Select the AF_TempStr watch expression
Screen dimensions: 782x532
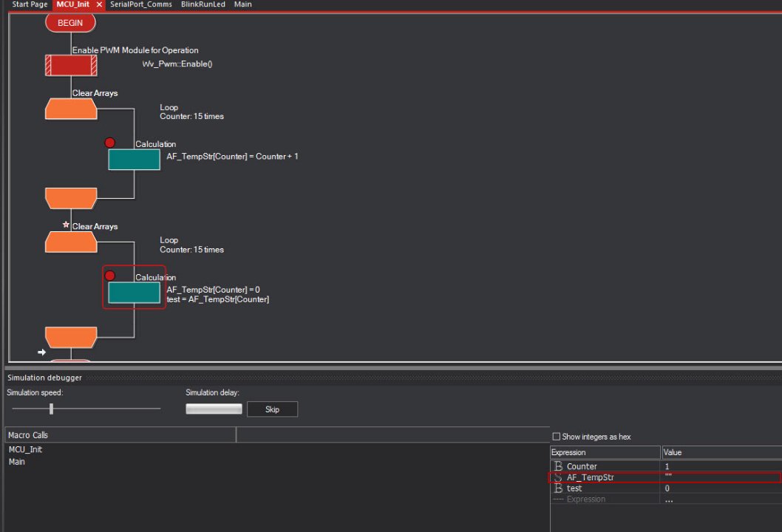pos(590,477)
